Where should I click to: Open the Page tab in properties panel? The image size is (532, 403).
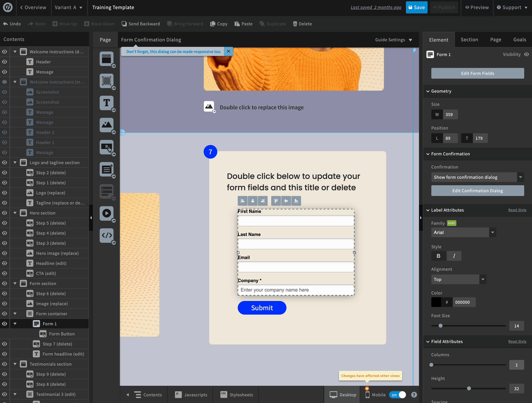496,40
